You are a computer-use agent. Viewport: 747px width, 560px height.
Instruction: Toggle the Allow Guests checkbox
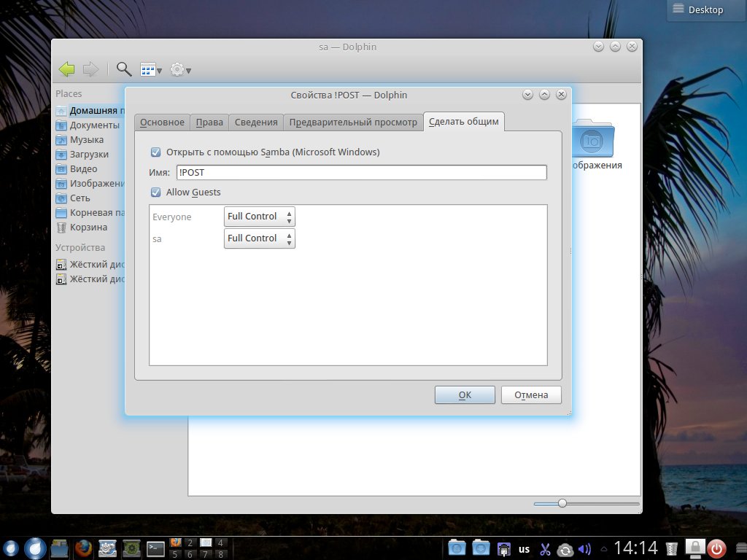[155, 192]
